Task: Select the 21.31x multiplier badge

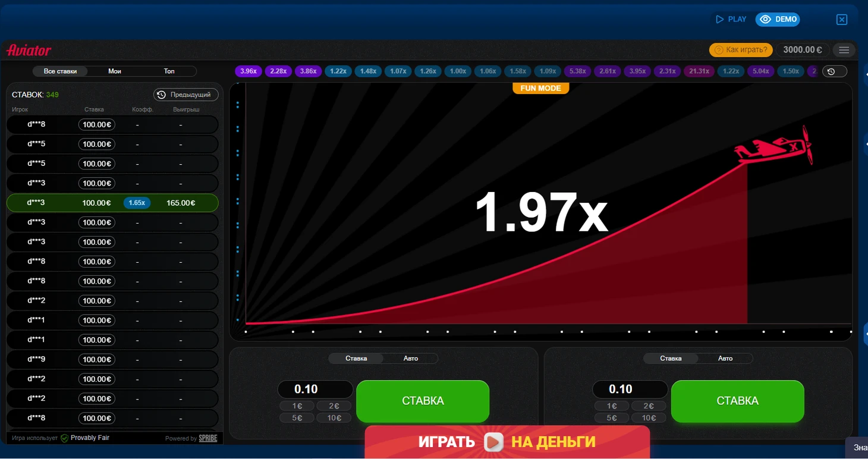Action: [699, 71]
